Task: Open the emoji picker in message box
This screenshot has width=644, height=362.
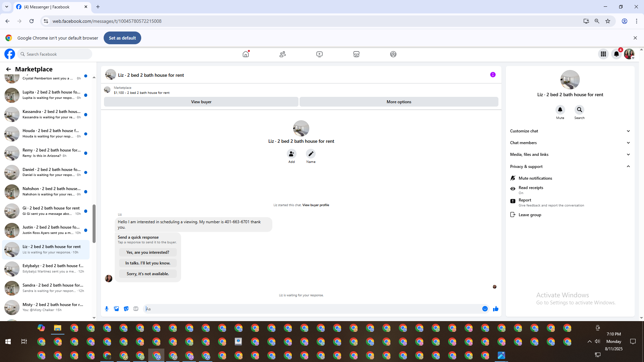Action: (x=485, y=309)
